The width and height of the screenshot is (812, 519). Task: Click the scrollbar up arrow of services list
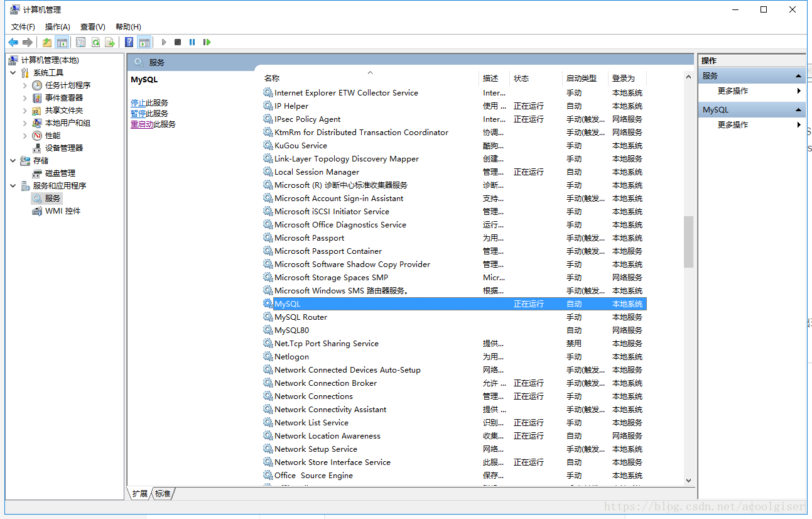[688, 77]
